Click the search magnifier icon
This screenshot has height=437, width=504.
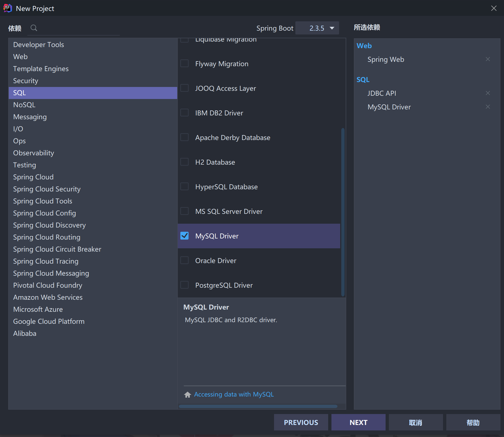point(34,28)
